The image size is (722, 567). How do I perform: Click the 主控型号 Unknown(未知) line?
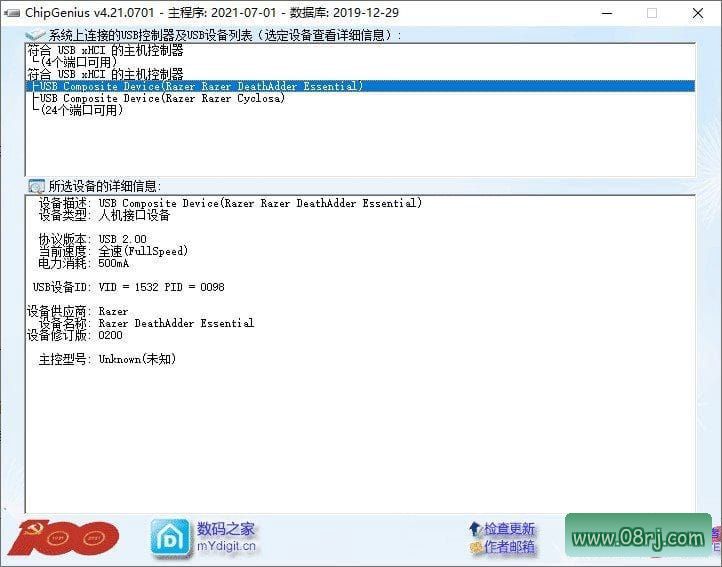[x=107, y=359]
